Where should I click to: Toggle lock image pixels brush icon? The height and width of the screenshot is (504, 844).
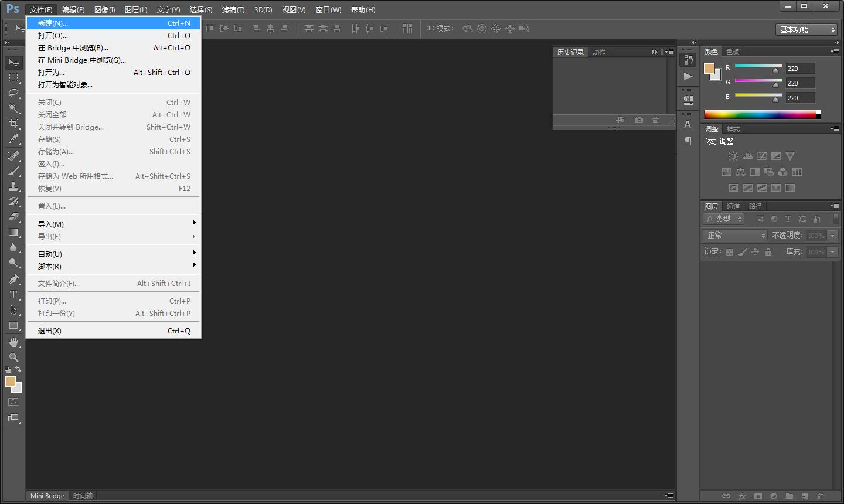tap(742, 252)
